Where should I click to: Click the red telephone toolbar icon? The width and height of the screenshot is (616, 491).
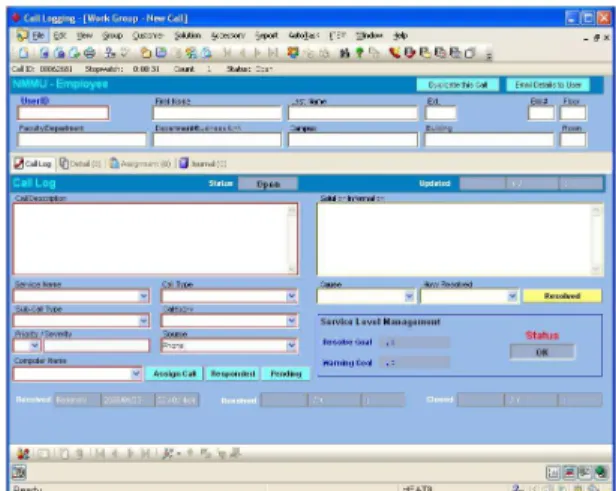(x=394, y=53)
